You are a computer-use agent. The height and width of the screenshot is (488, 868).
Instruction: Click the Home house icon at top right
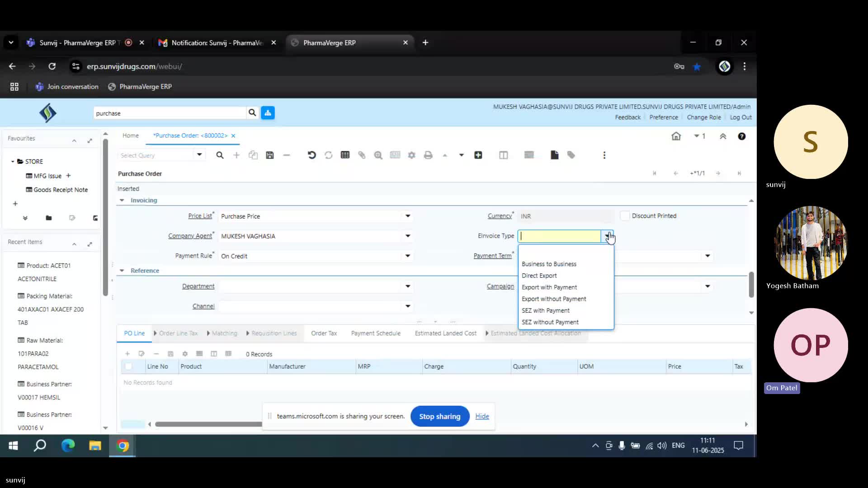pos(676,136)
